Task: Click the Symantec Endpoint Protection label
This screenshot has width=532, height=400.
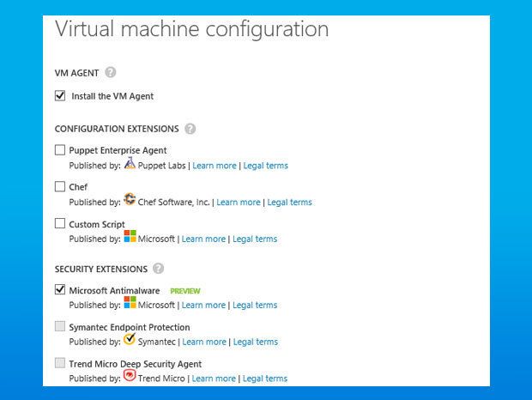Action: point(130,327)
